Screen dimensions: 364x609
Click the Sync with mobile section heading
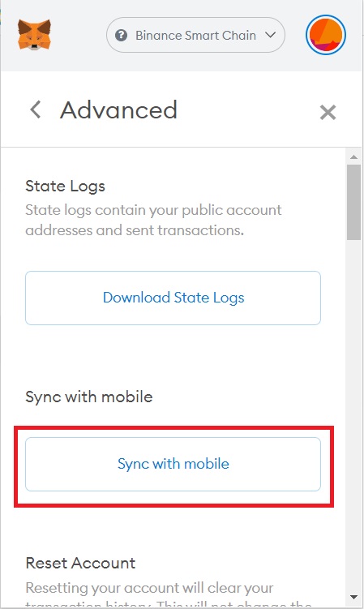point(89,397)
